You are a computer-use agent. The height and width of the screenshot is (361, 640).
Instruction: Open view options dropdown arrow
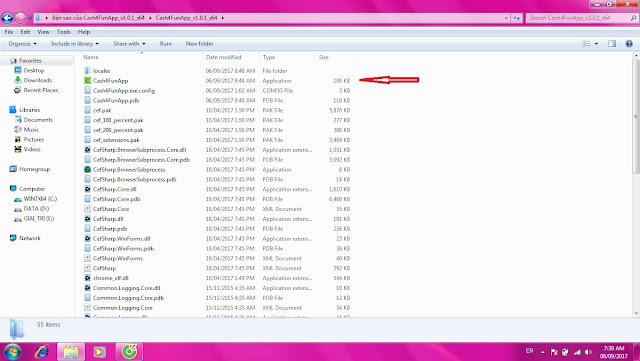pos(596,44)
